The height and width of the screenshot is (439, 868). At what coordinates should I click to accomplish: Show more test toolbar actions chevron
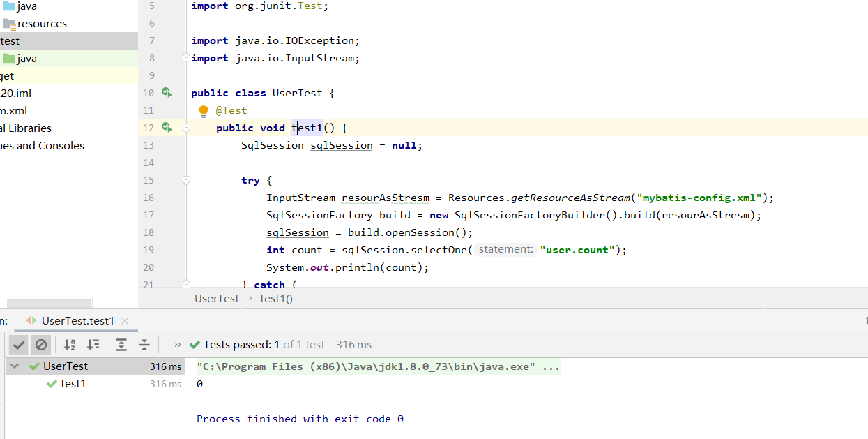(x=177, y=345)
